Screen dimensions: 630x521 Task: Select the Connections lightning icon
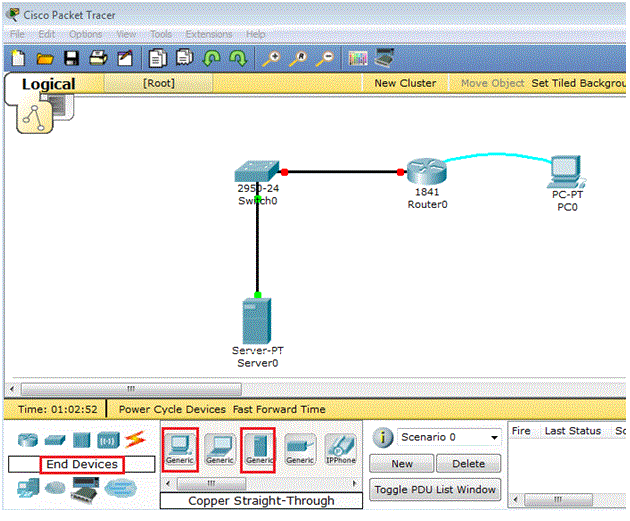pyautogui.click(x=135, y=439)
